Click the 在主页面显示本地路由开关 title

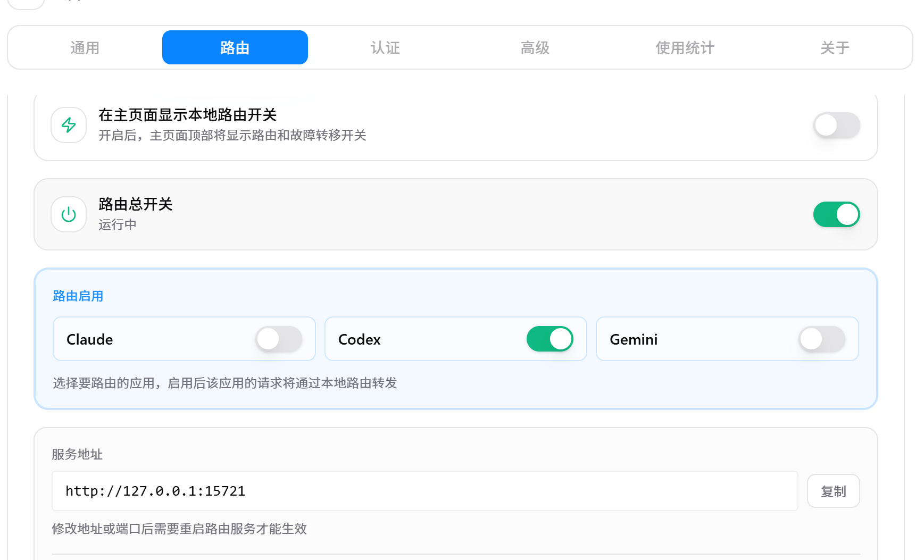(188, 115)
